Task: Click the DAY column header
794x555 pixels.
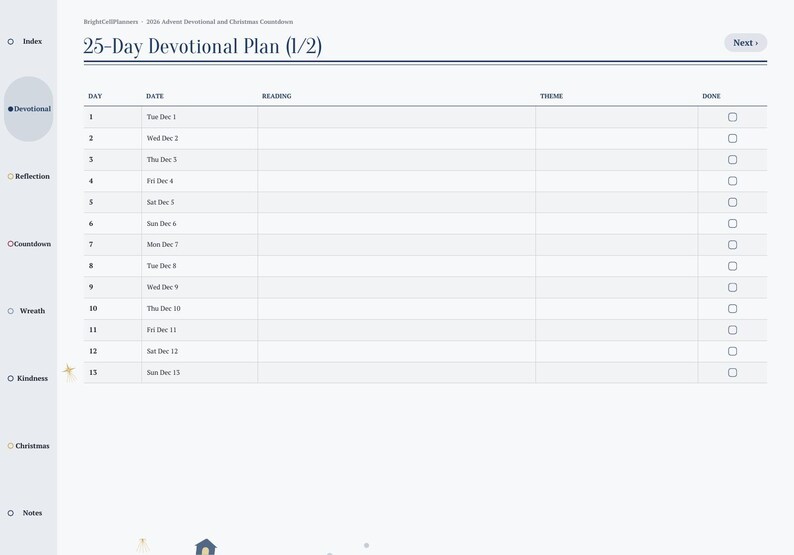Action: [x=95, y=96]
